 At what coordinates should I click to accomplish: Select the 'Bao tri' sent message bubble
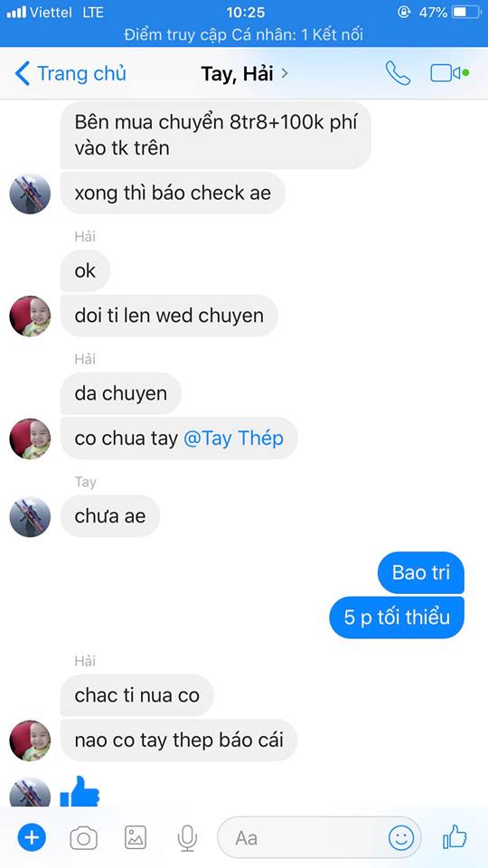[x=421, y=572]
